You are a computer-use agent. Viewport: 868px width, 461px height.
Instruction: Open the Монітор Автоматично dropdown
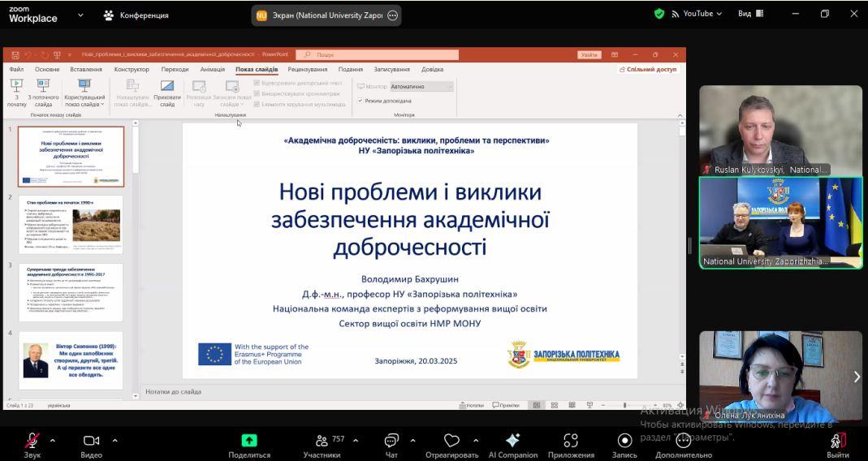[421, 86]
